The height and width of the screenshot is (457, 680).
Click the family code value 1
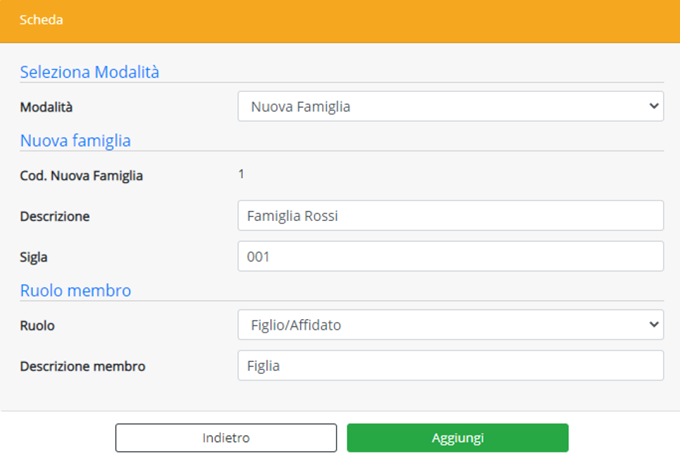tap(241, 175)
